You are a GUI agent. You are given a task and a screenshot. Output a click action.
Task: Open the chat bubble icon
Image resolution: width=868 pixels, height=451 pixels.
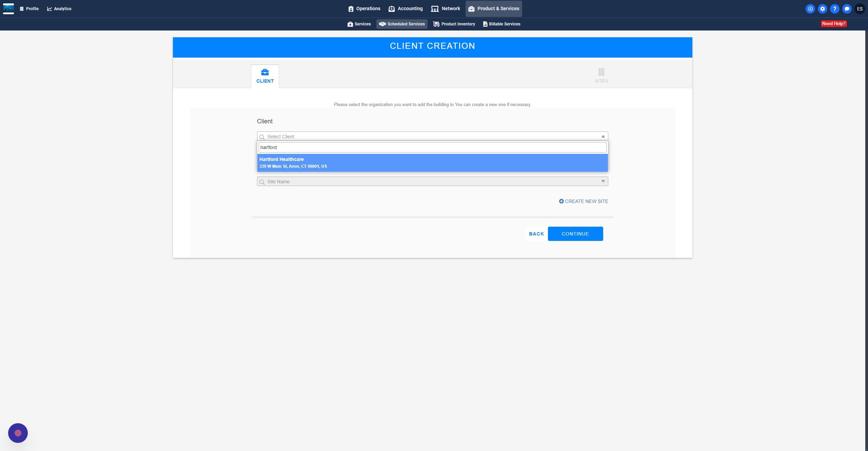847,9
